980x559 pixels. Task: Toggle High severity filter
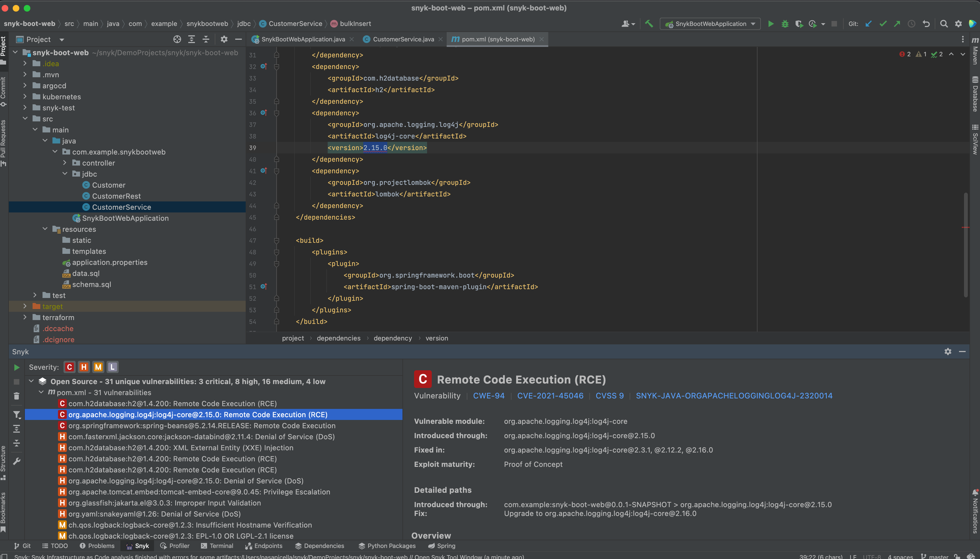(84, 368)
